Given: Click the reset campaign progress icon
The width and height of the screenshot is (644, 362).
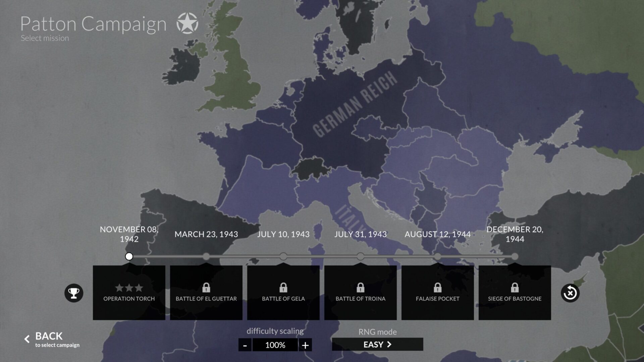Looking at the screenshot, I should (x=570, y=293).
